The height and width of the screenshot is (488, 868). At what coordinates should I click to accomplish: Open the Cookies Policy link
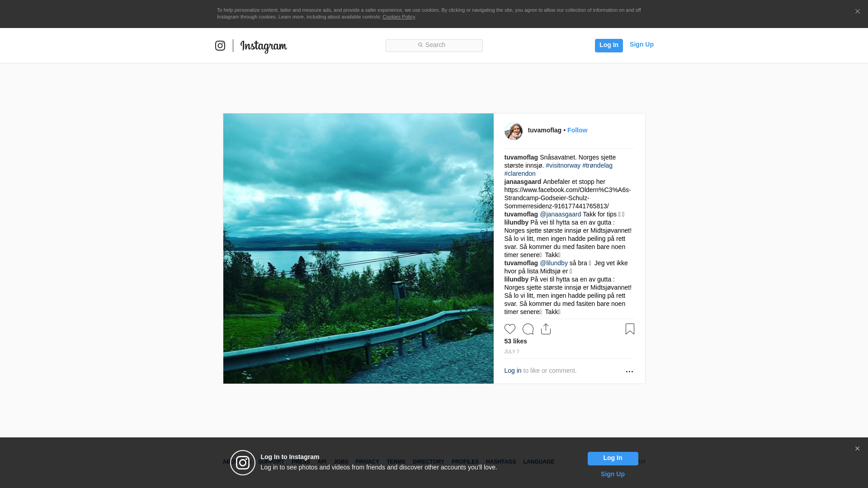399,17
